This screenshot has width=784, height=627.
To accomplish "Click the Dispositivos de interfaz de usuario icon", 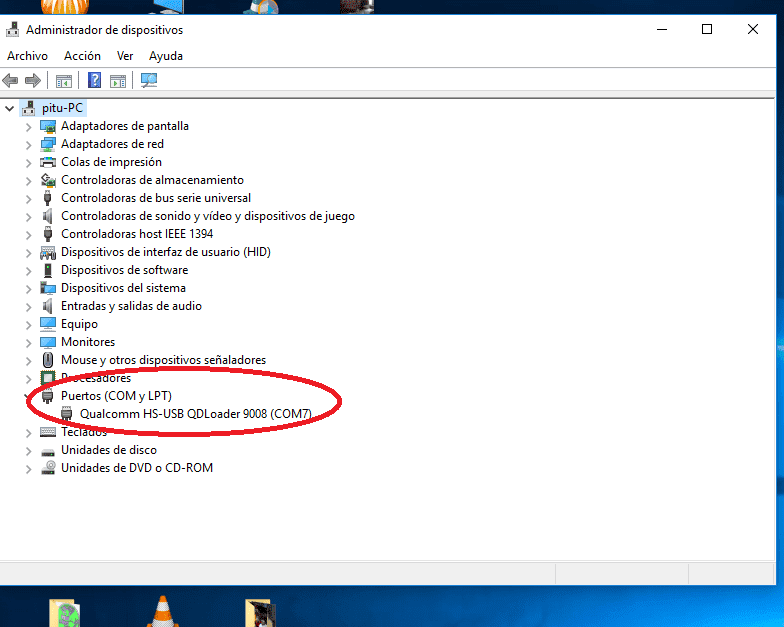I will click(48, 252).
